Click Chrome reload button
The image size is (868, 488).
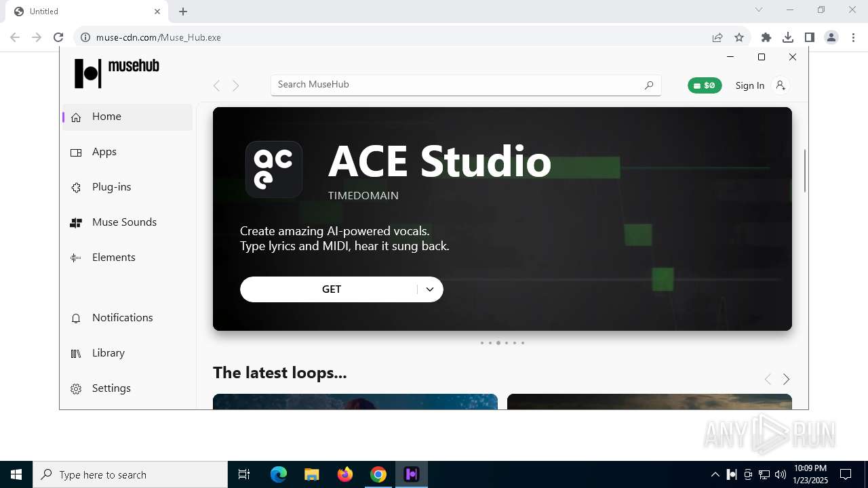point(58,37)
